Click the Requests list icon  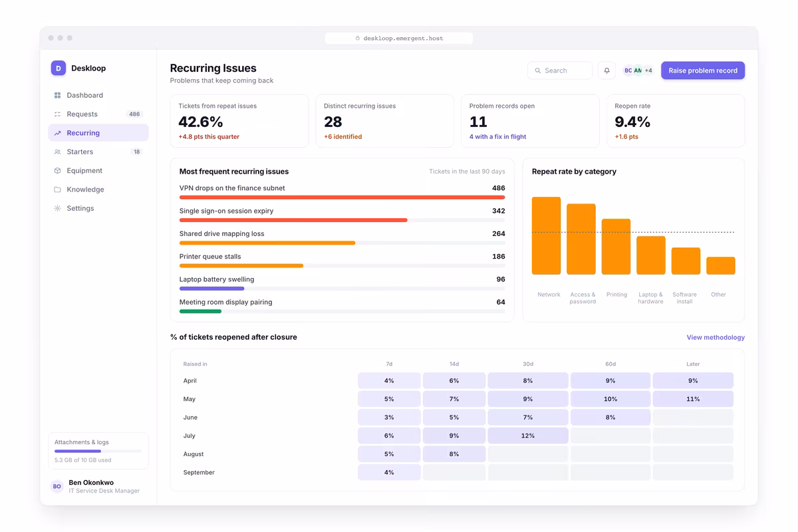coord(57,114)
